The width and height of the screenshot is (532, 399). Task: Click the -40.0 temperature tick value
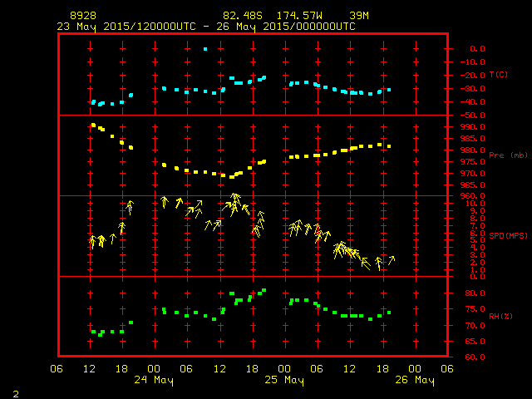473,101
